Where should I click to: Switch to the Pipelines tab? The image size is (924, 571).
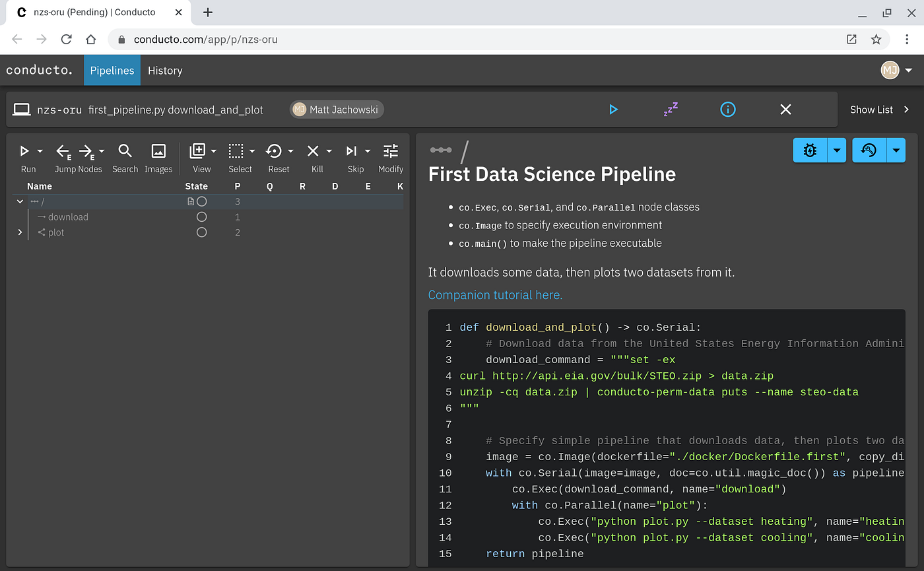(112, 70)
